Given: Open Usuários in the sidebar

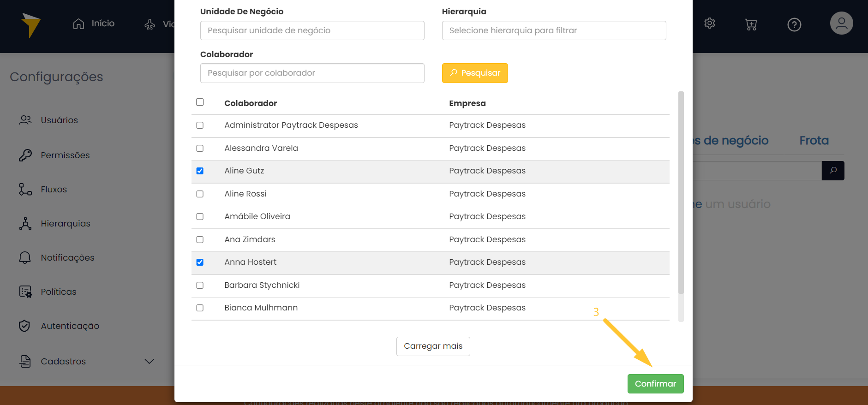Looking at the screenshot, I should point(59,120).
